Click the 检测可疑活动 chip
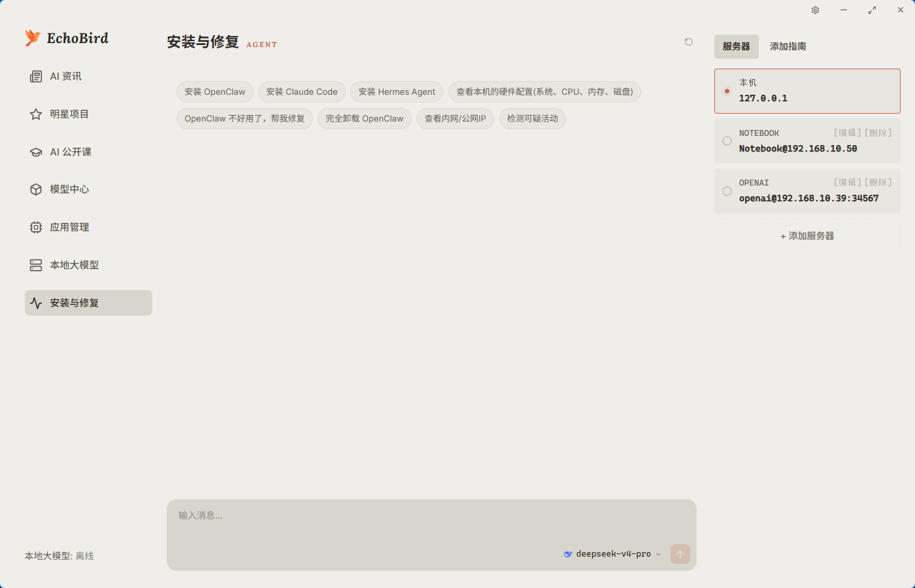The width and height of the screenshot is (915, 588). point(533,119)
